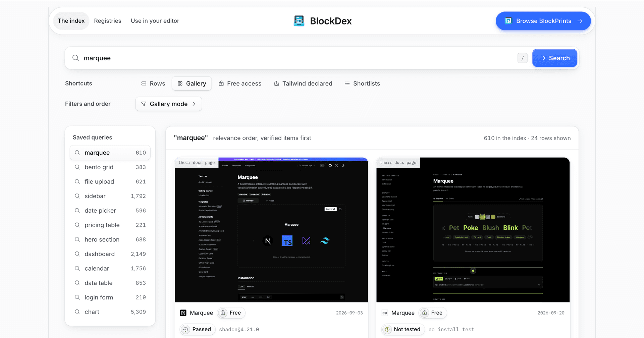Click the Free badge on second Marquee card
The height and width of the screenshot is (338, 644).
[x=433, y=313]
